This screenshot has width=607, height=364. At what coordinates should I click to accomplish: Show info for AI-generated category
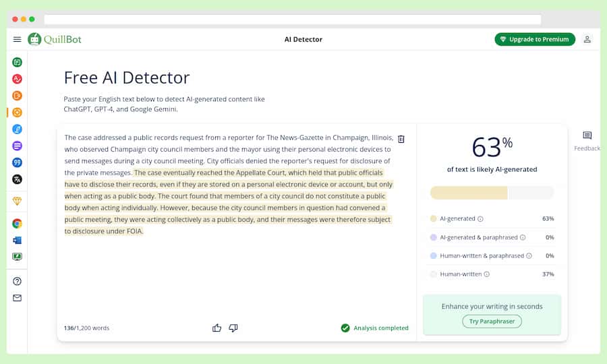(x=480, y=219)
